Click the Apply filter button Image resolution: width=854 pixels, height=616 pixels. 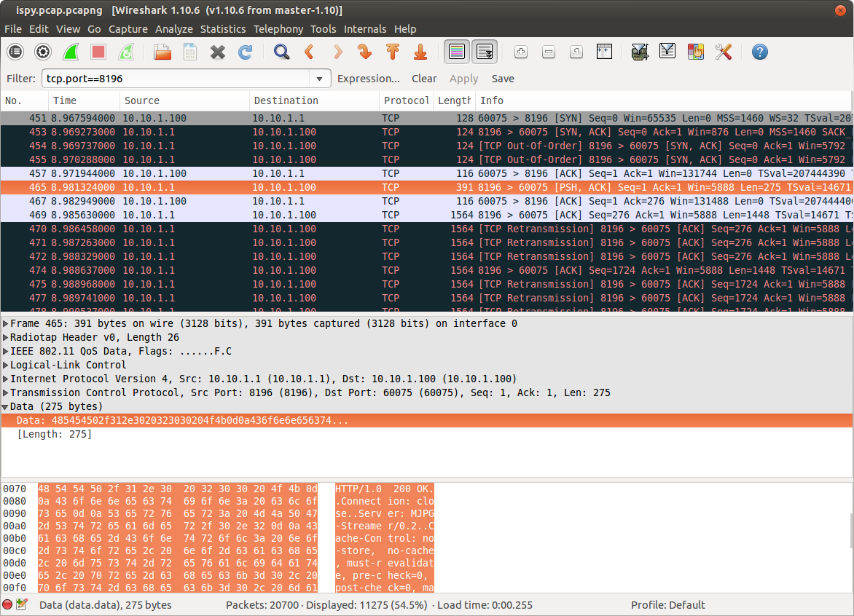463,79
